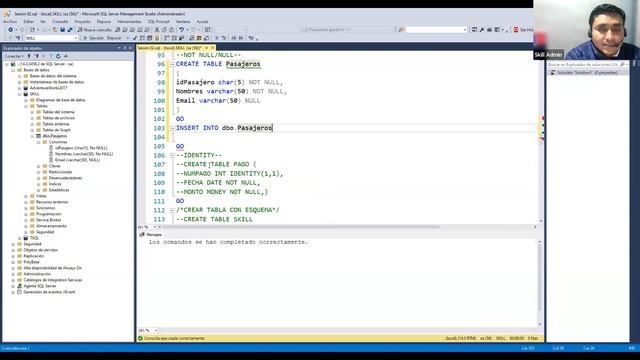Collapse the dbo.Pasajeros table node
This screenshot has height=360, width=640.
point(32,136)
